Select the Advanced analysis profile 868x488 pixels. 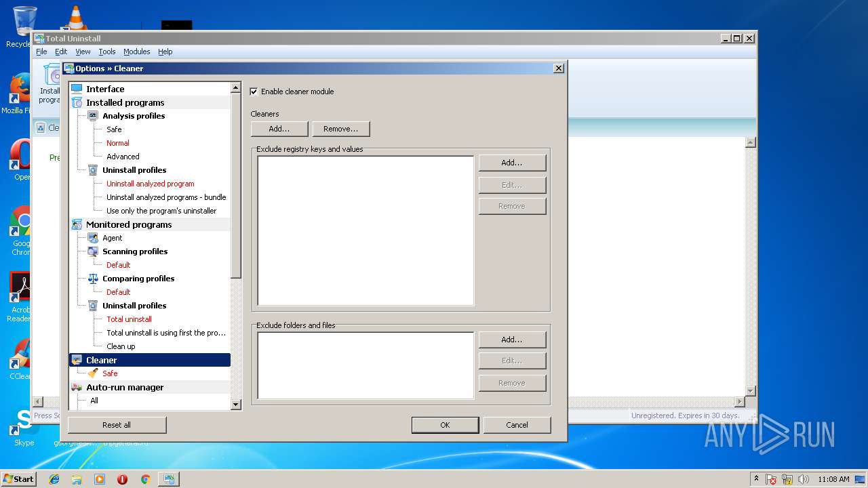[123, 157]
